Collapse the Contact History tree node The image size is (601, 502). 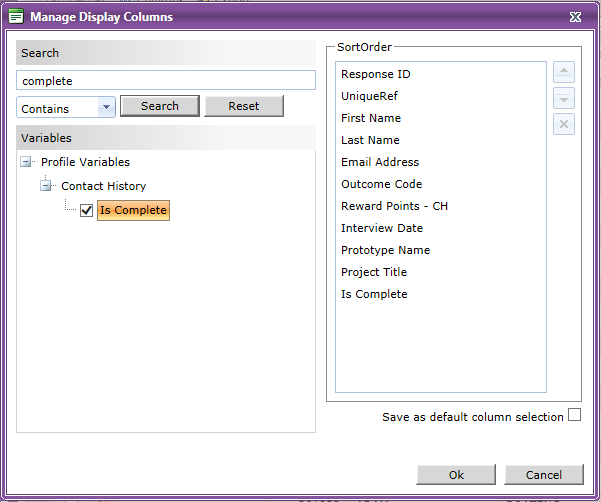tap(46, 186)
